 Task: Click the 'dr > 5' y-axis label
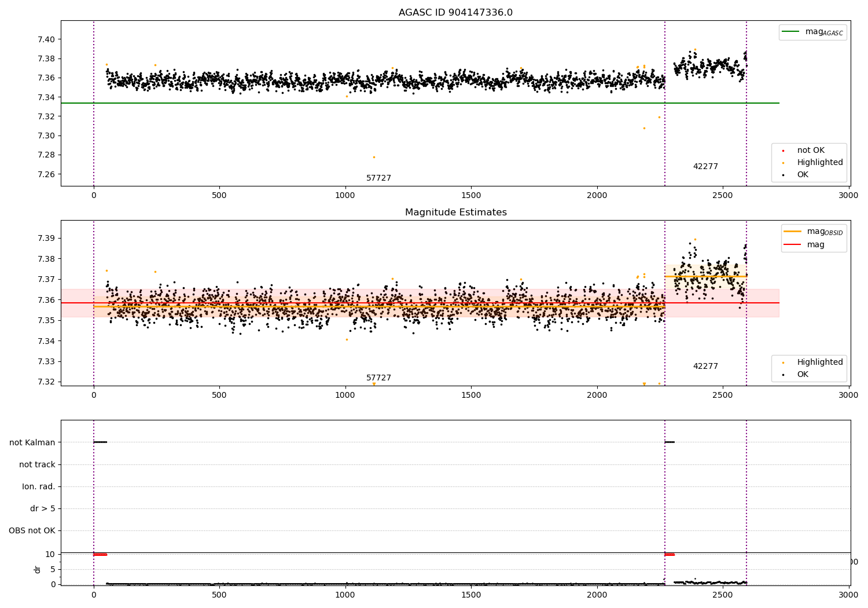(43, 509)
